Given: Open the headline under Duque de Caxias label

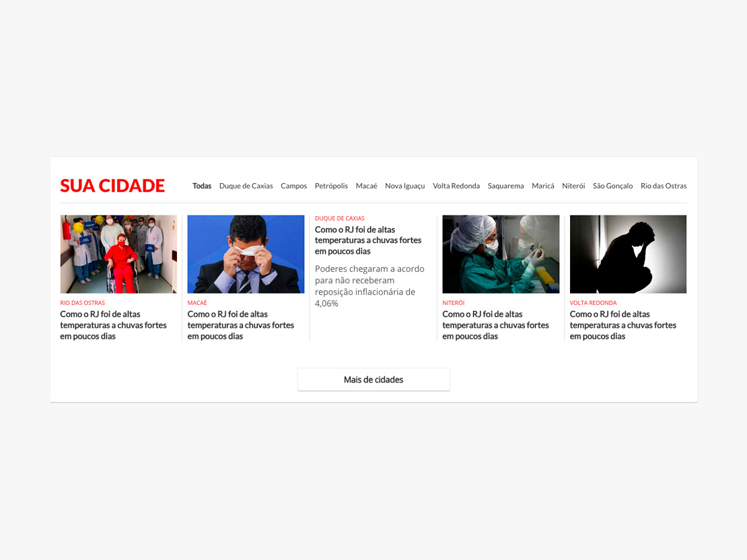Looking at the screenshot, I should 368,240.
